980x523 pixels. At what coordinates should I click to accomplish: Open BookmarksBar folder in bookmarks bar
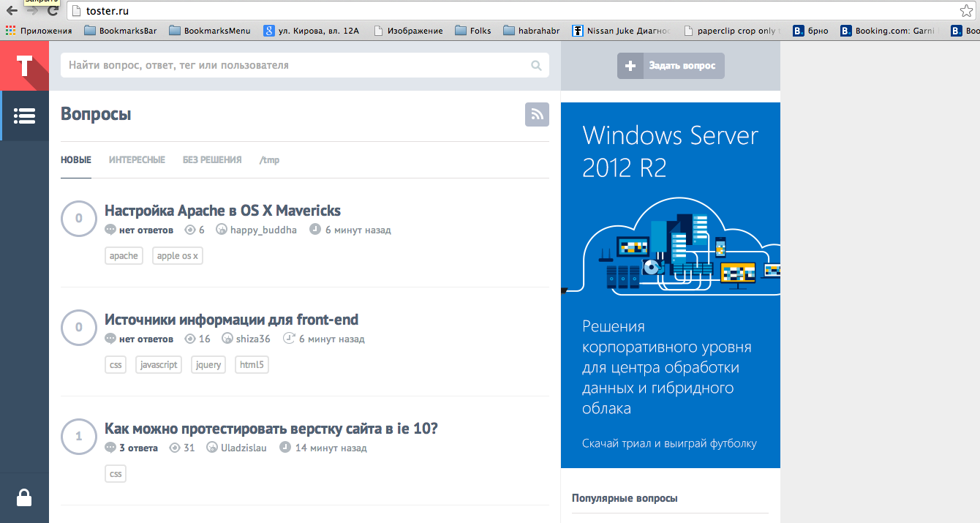(x=122, y=31)
